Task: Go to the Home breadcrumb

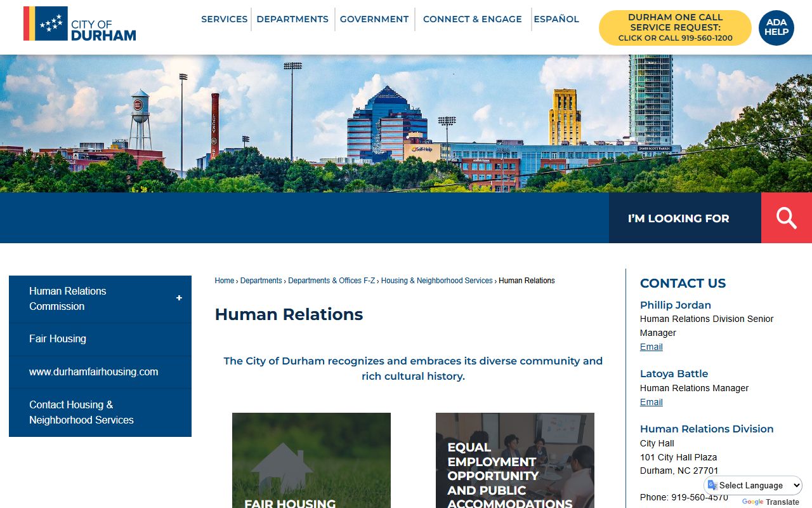Action: pos(224,281)
